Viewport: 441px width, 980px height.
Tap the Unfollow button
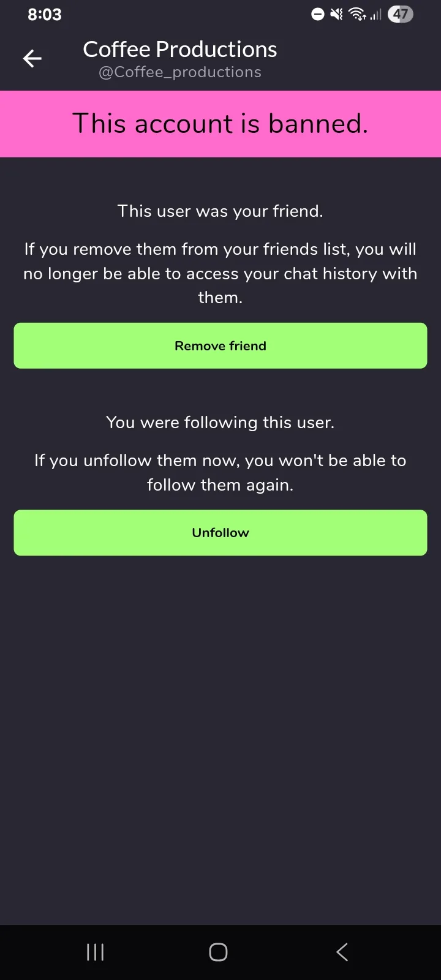[x=221, y=533]
